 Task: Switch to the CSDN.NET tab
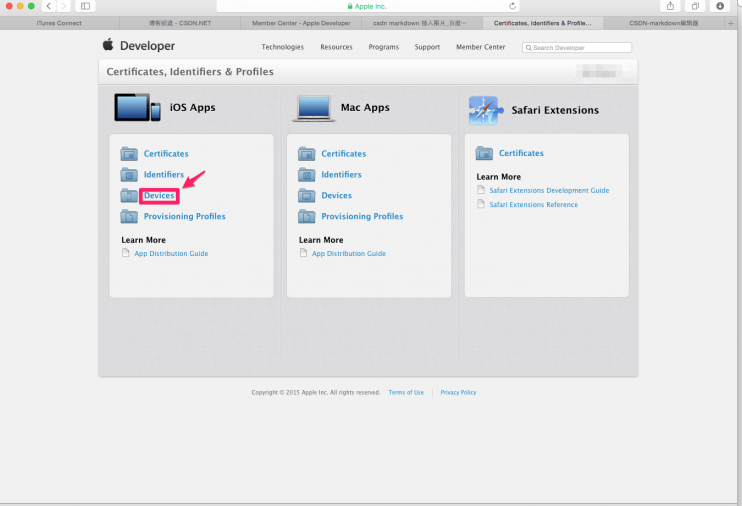180,23
